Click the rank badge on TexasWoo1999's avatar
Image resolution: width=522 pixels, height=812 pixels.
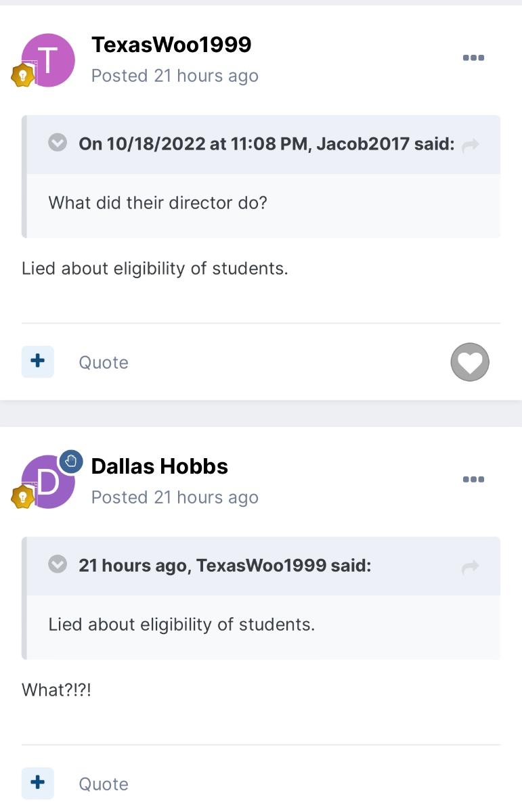click(x=22, y=75)
